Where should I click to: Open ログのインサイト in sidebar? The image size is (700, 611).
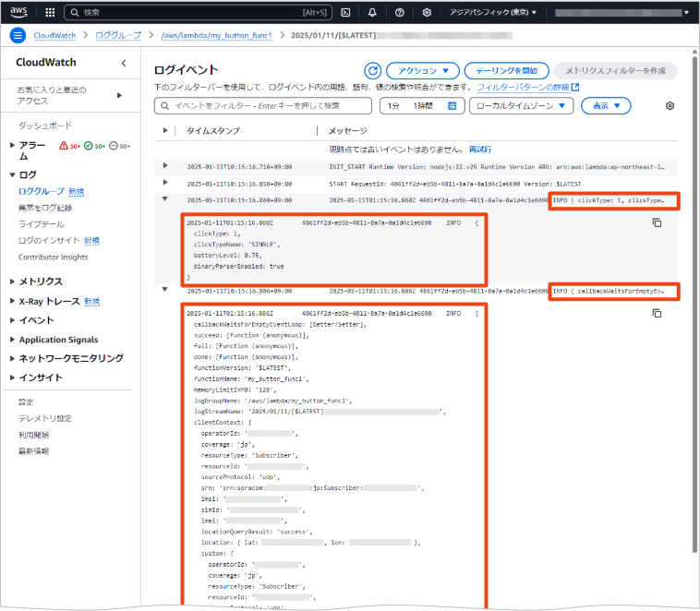(49, 241)
